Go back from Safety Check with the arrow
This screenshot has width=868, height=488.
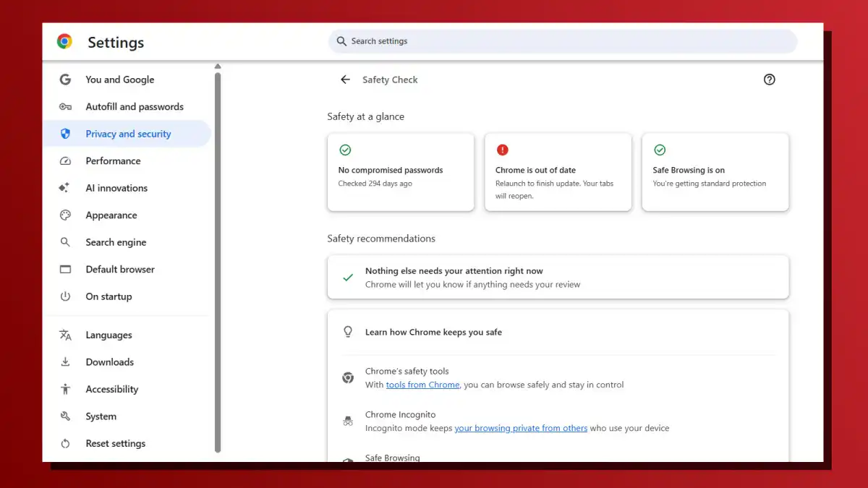point(345,80)
